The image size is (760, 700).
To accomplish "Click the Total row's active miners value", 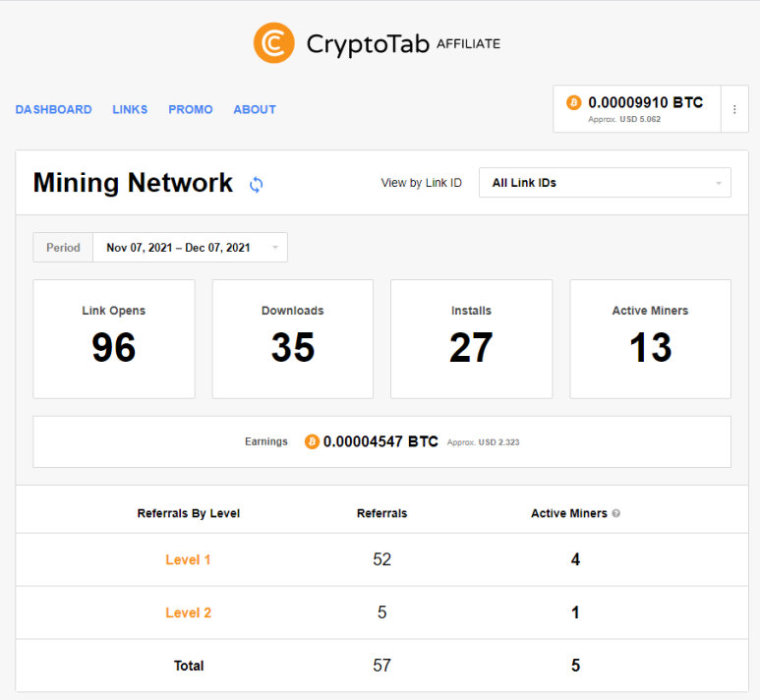I will point(575,665).
